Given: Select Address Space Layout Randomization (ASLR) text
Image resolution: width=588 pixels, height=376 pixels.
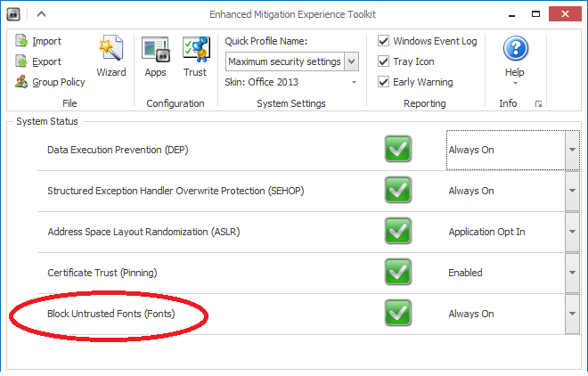Looking at the screenshot, I should (143, 232).
